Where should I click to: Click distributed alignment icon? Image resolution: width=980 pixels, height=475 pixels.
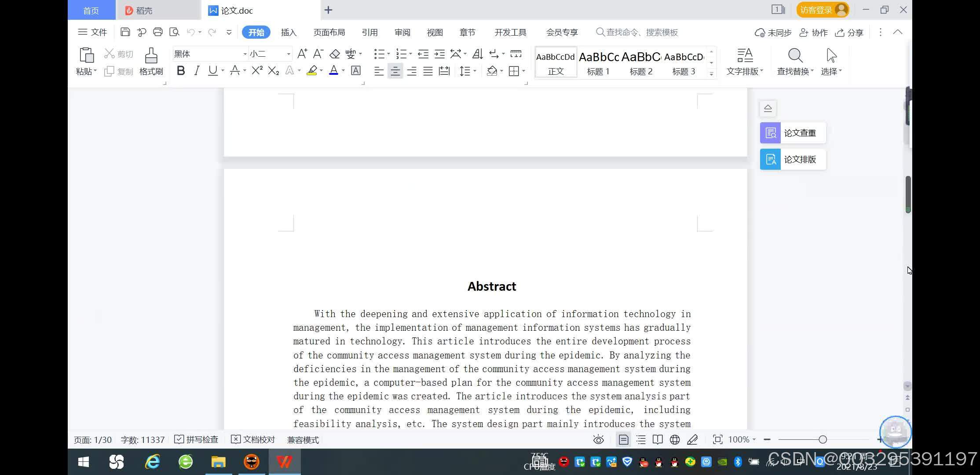coord(444,71)
